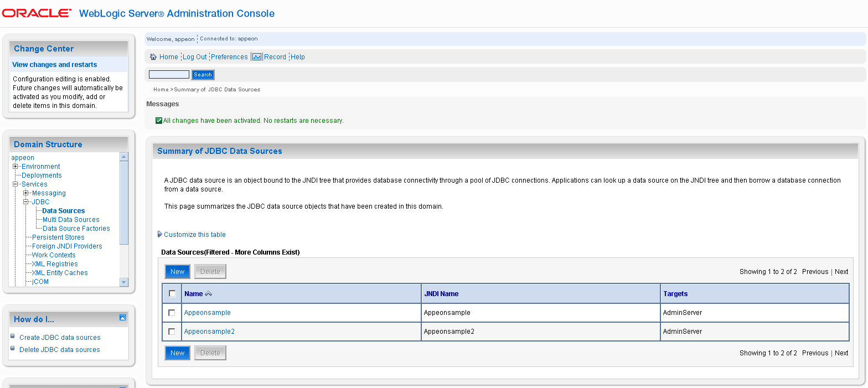Click the search text input field

[169, 75]
